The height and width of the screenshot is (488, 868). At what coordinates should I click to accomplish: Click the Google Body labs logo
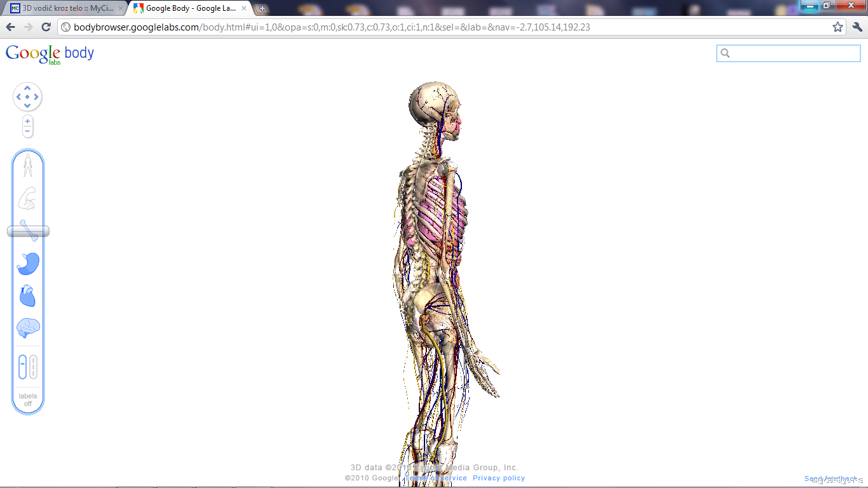pyautogui.click(x=50, y=54)
